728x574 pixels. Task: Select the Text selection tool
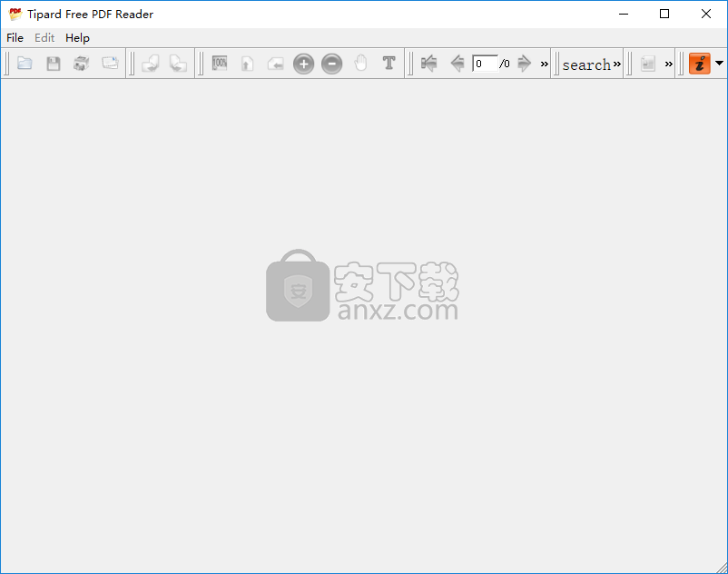pos(389,63)
